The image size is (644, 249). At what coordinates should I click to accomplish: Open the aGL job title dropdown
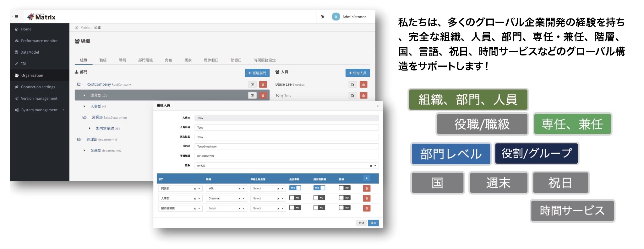point(226,188)
